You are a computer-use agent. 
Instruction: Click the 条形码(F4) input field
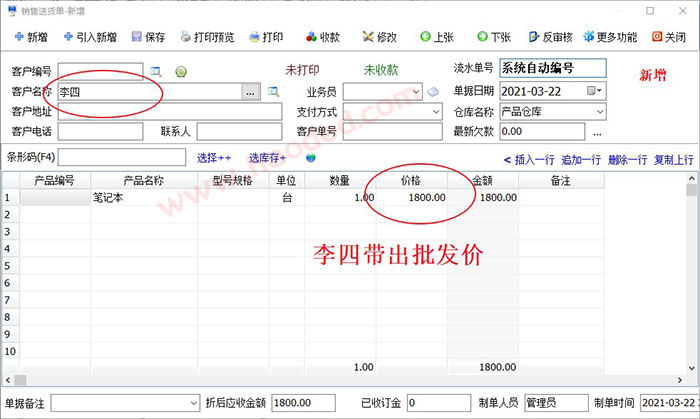122,157
